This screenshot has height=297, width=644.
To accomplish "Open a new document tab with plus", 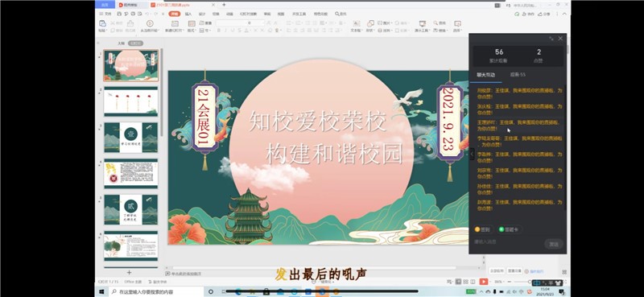I will pos(224,5).
